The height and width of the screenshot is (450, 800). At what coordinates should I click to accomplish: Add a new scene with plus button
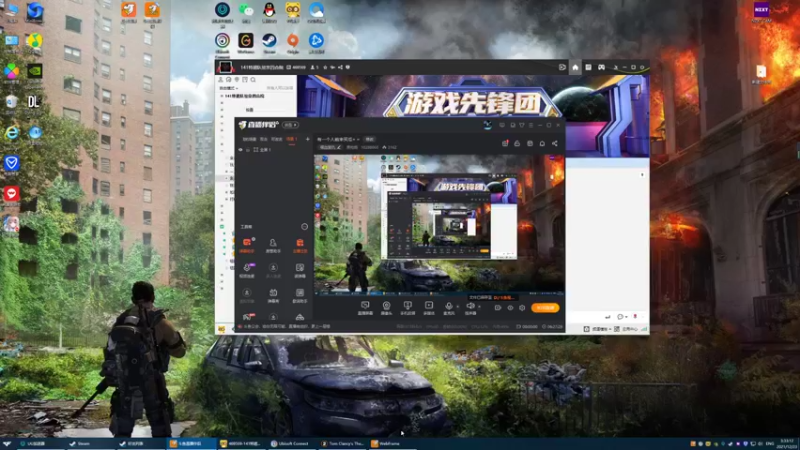click(308, 139)
